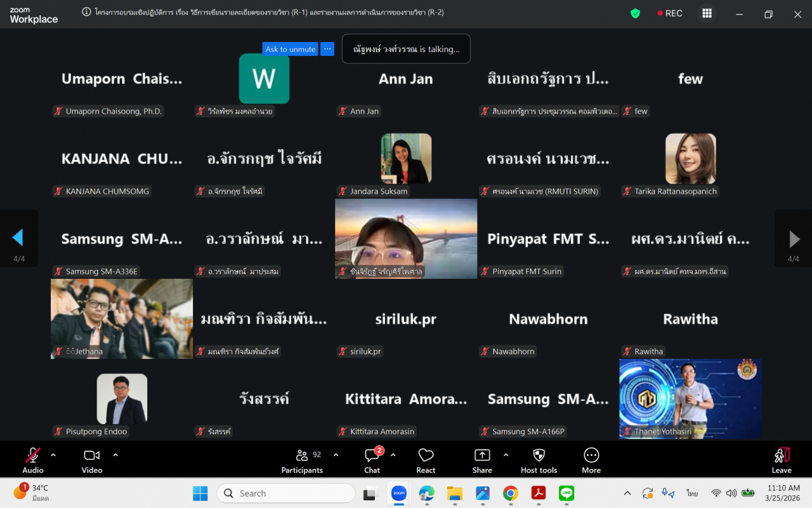Open the apps grid icon
812x508 pixels.
coord(707,13)
